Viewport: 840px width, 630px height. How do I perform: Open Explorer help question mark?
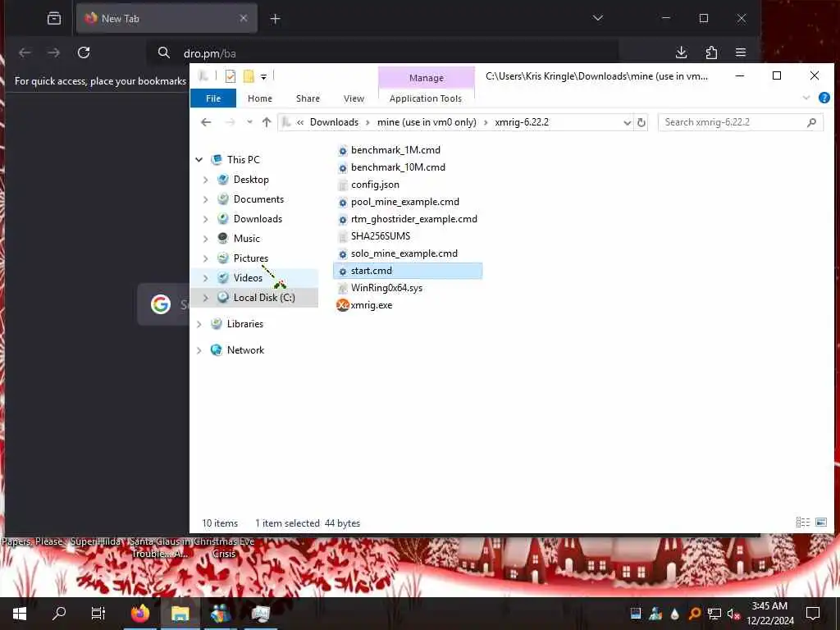point(824,98)
